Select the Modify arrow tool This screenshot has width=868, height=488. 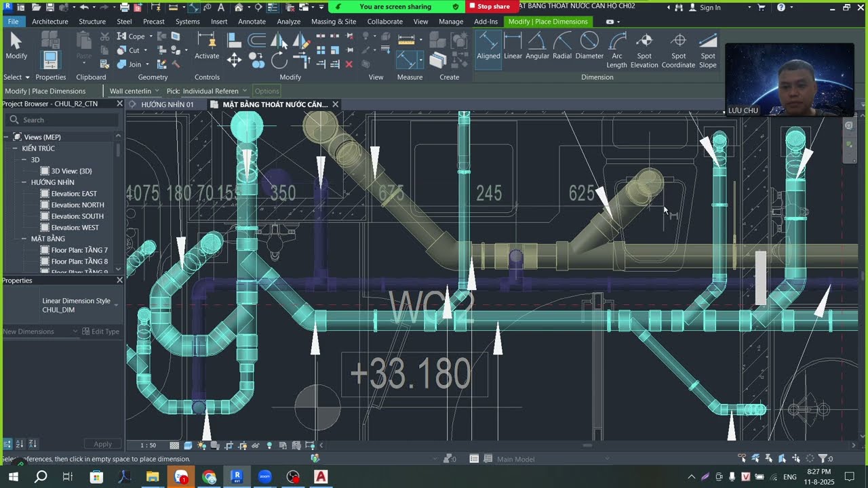pyautogui.click(x=16, y=46)
